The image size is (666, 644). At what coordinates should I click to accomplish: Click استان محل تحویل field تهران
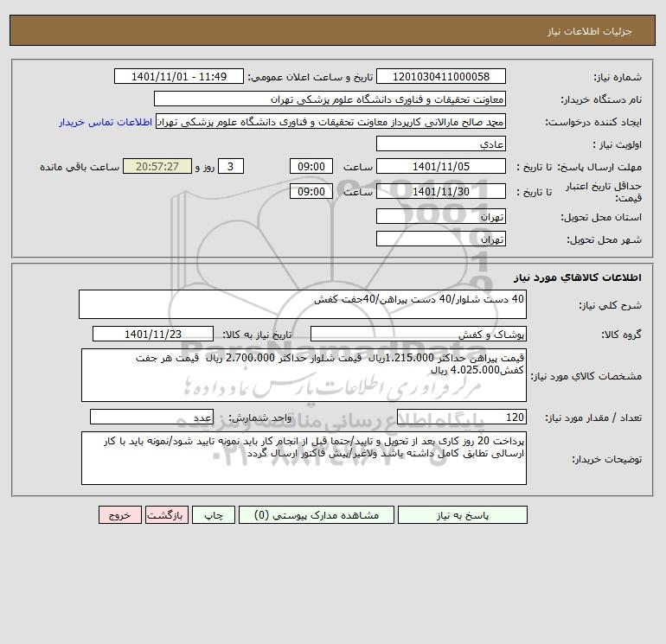441,216
